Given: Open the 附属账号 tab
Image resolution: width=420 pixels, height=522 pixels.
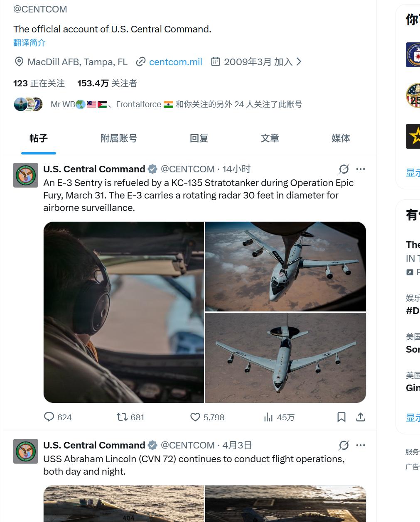Looking at the screenshot, I should click(119, 138).
